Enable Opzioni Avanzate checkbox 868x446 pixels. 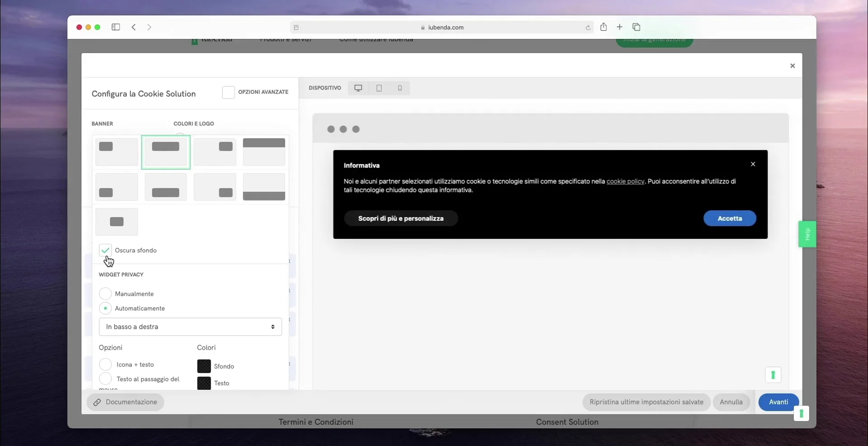(x=228, y=92)
